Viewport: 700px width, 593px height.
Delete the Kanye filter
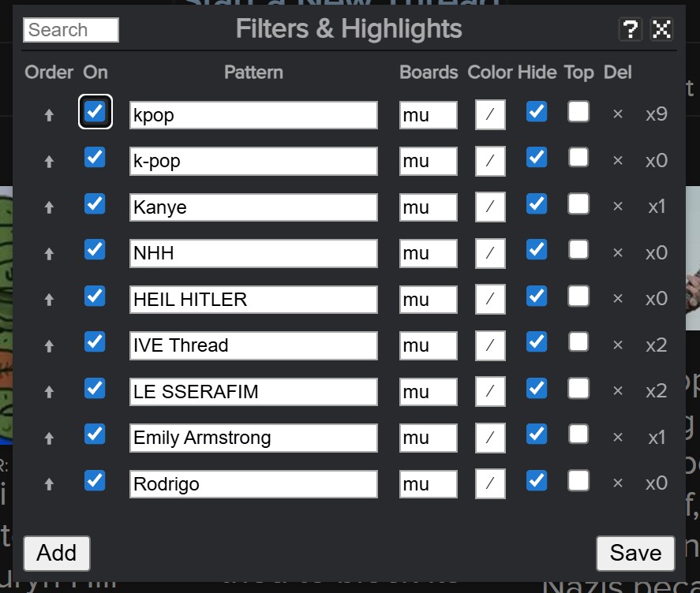618,207
